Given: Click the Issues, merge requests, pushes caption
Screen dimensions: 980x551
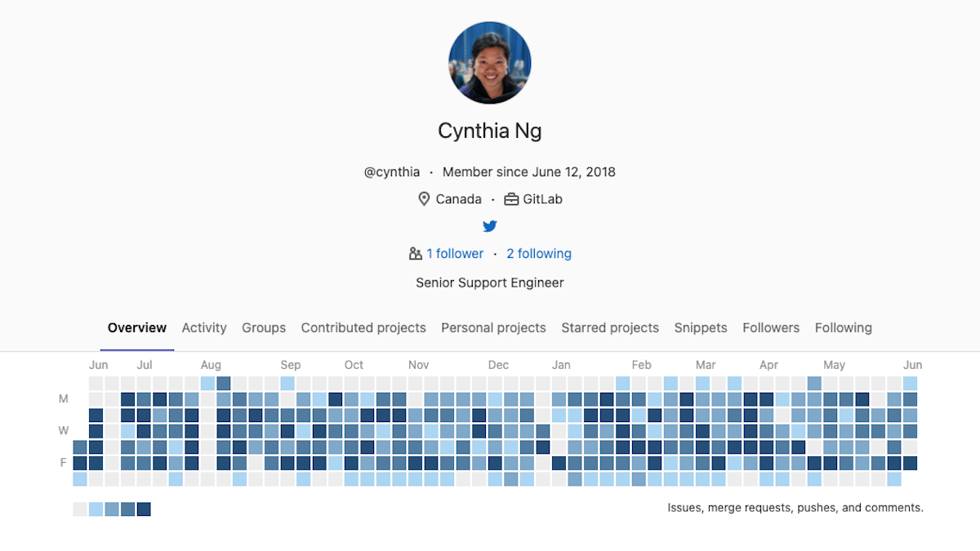Looking at the screenshot, I should tap(795, 508).
